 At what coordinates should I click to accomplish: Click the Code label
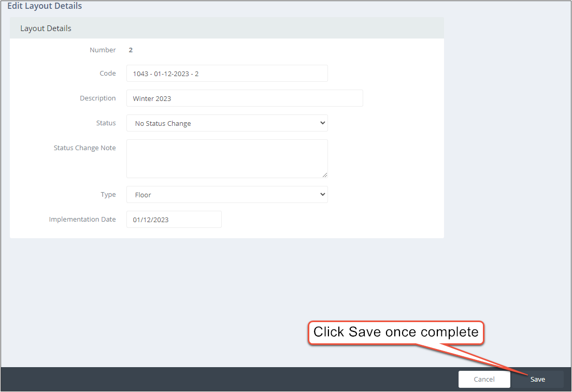tap(108, 74)
